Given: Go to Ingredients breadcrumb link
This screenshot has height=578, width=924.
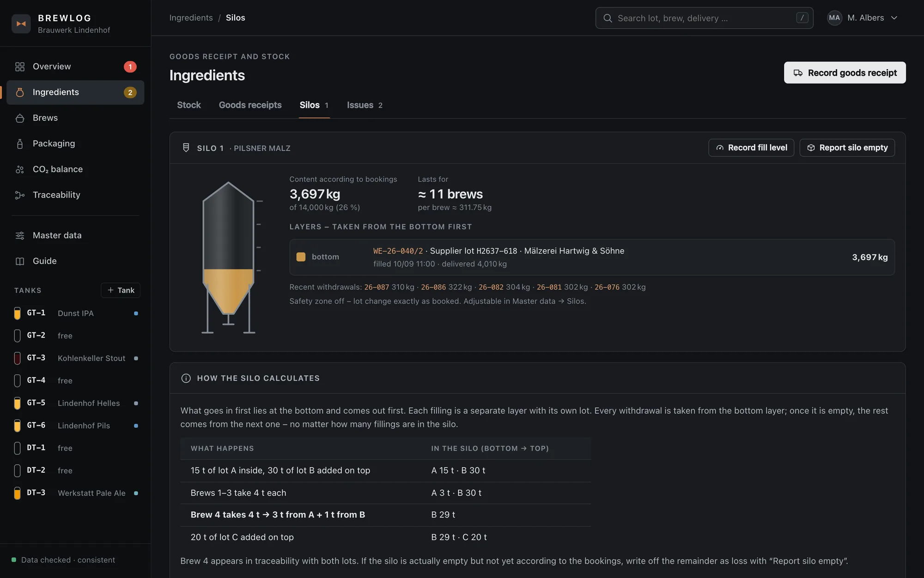Looking at the screenshot, I should (x=191, y=18).
